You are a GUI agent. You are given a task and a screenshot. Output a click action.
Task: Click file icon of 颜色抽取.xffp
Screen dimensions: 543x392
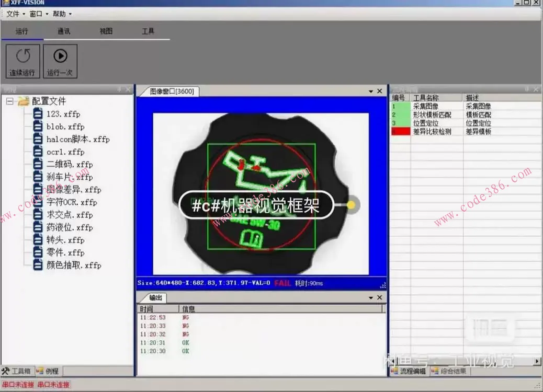(x=38, y=265)
